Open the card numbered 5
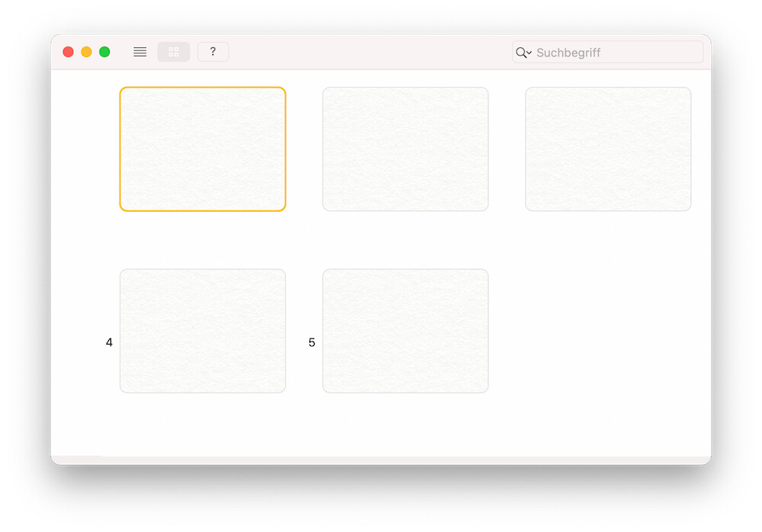This screenshot has width=762, height=532. 405,331
